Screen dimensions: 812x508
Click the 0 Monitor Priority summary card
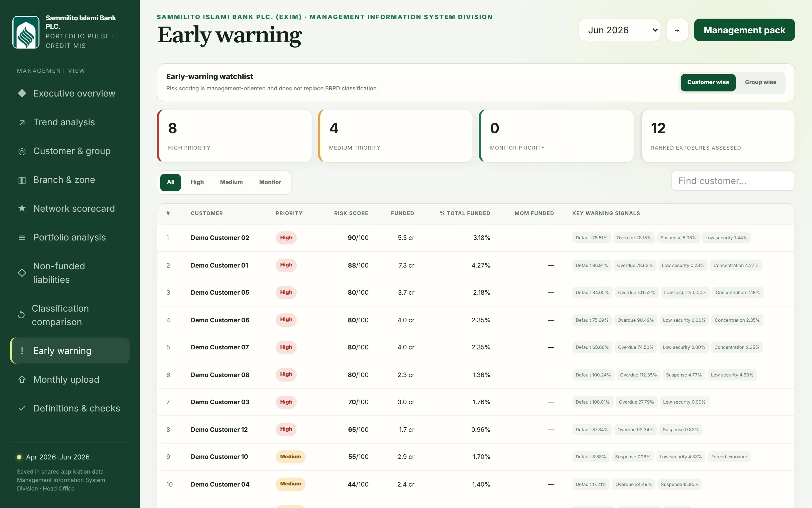pyautogui.click(x=556, y=136)
